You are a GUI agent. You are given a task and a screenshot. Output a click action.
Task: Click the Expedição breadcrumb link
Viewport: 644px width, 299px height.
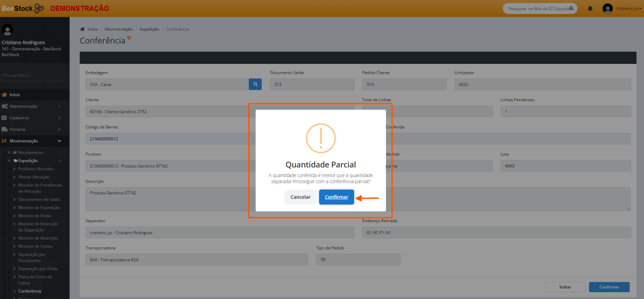click(x=149, y=29)
